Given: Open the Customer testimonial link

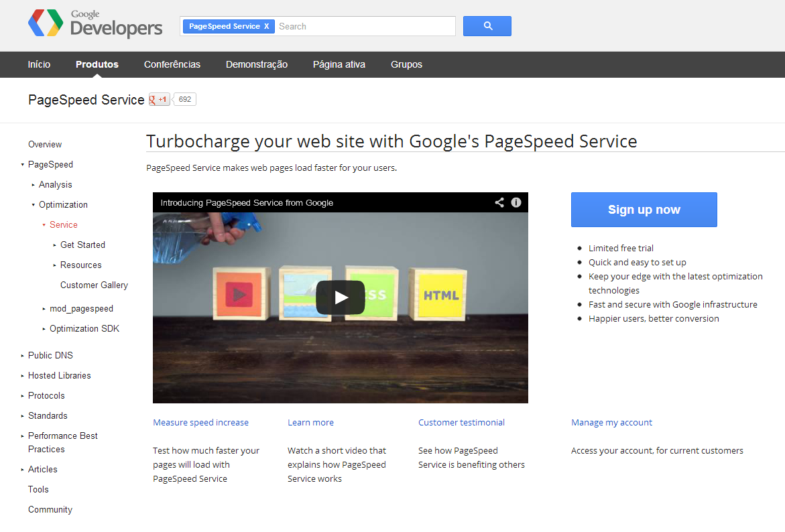Looking at the screenshot, I should 461,422.
